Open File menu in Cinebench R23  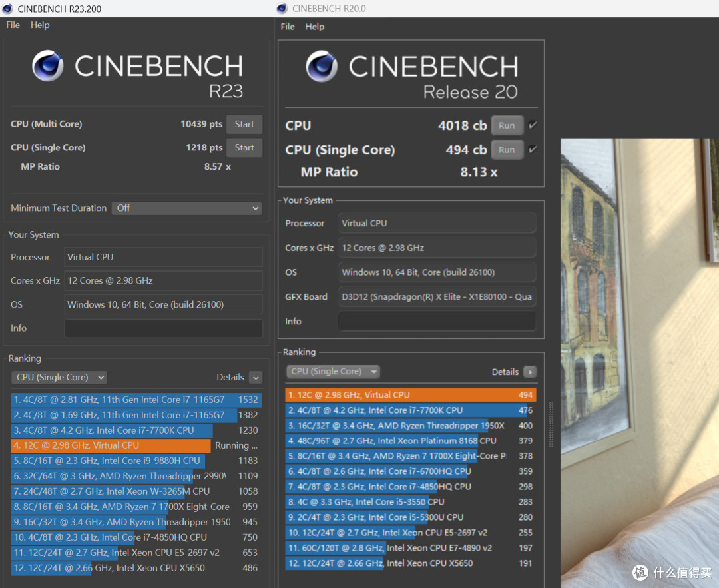pos(13,25)
